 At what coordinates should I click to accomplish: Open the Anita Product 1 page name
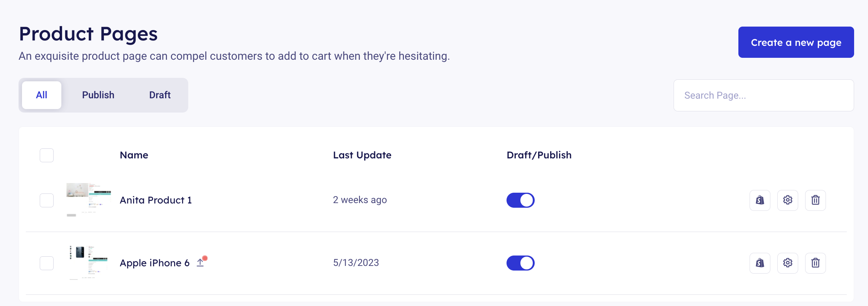coord(155,200)
